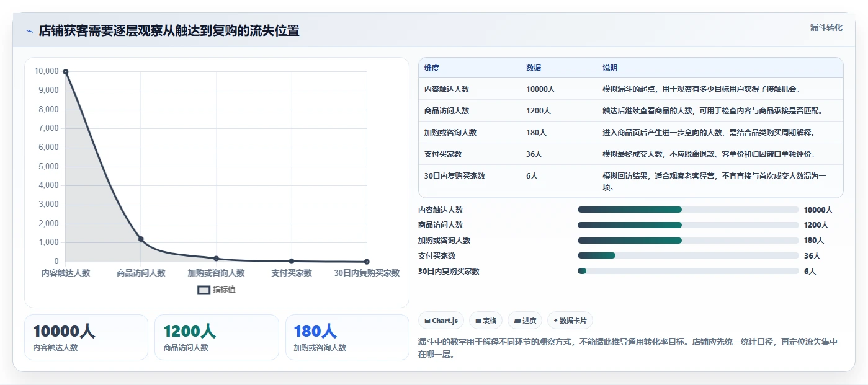Click the chart data point for 加购或咨询人数

pos(216,259)
